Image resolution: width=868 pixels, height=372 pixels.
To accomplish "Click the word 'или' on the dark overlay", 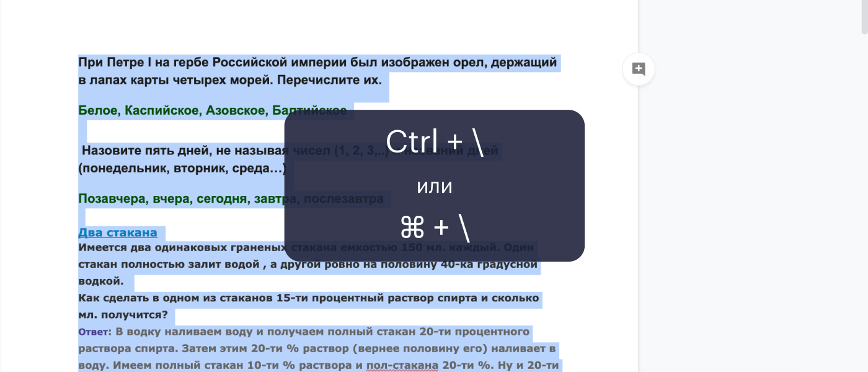I will coord(435,186).
